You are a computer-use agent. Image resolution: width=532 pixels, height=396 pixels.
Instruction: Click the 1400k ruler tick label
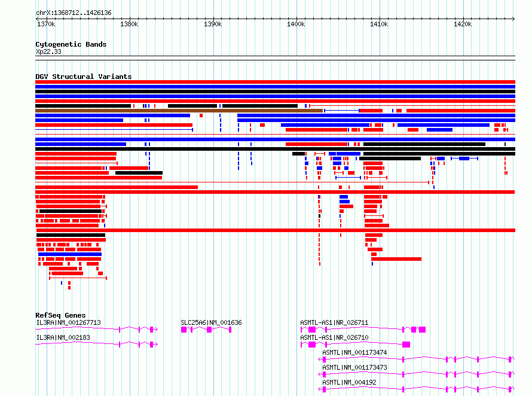[296, 24]
